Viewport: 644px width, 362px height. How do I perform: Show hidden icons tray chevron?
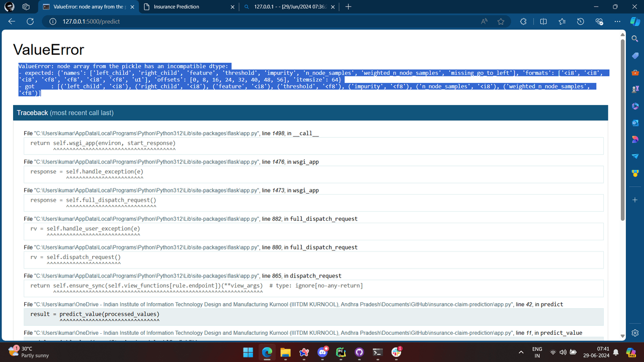tap(521, 352)
